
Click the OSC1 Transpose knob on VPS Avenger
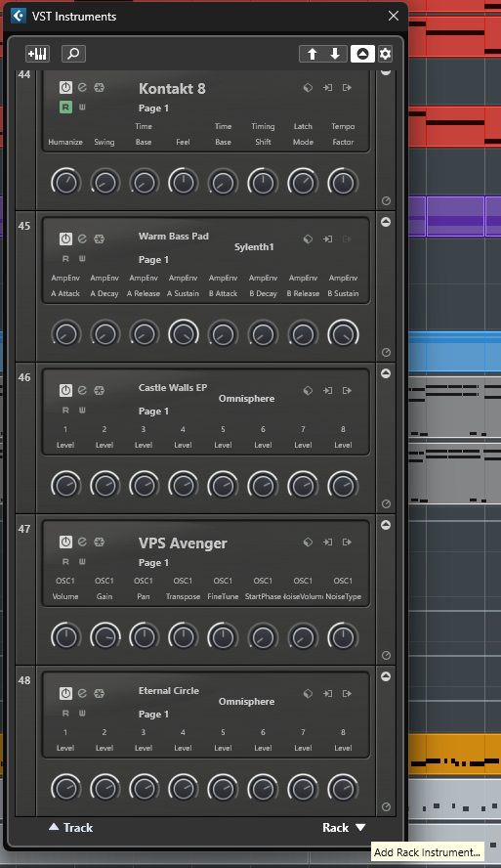point(183,636)
